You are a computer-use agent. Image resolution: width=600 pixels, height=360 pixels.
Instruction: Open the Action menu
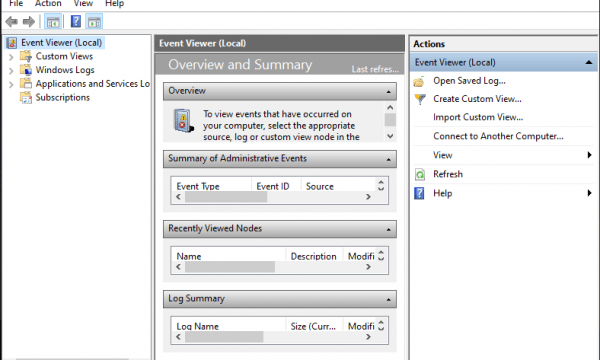click(x=48, y=3)
